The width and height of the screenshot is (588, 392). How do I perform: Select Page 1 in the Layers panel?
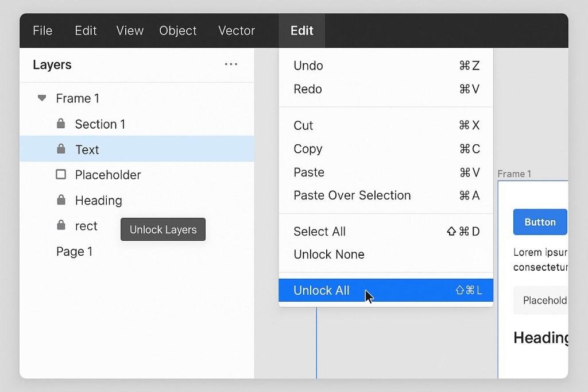(x=75, y=251)
